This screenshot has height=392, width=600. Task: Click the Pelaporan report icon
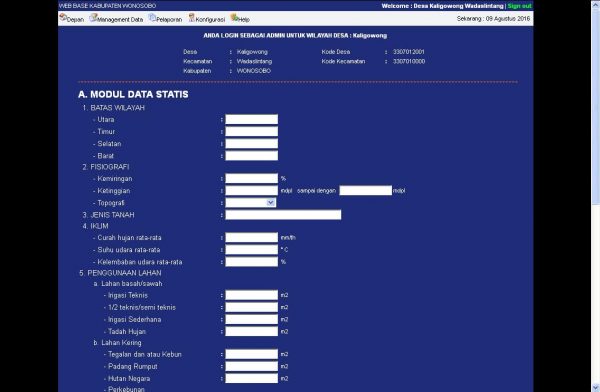(x=152, y=18)
